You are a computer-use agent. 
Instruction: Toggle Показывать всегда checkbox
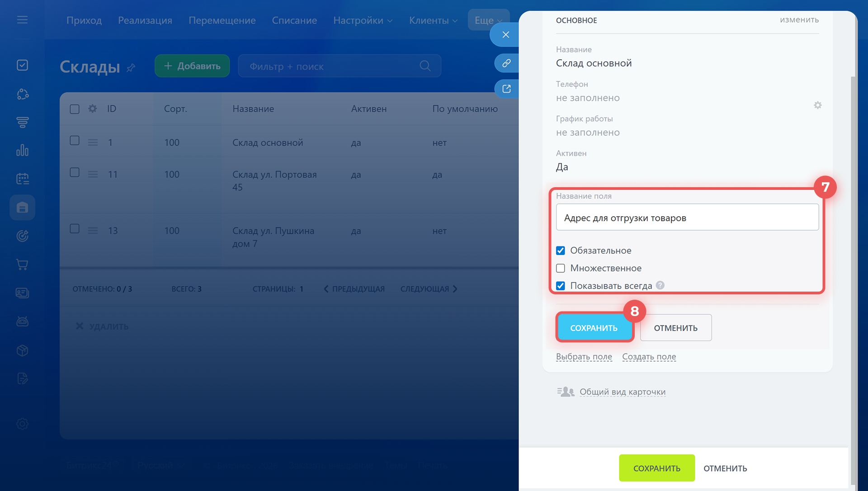coord(561,286)
